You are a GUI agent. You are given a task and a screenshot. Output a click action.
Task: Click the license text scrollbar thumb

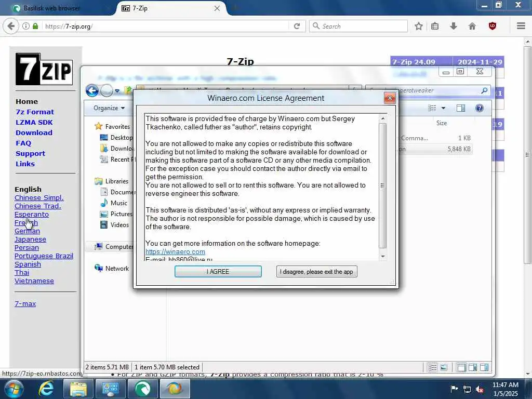[x=383, y=185]
